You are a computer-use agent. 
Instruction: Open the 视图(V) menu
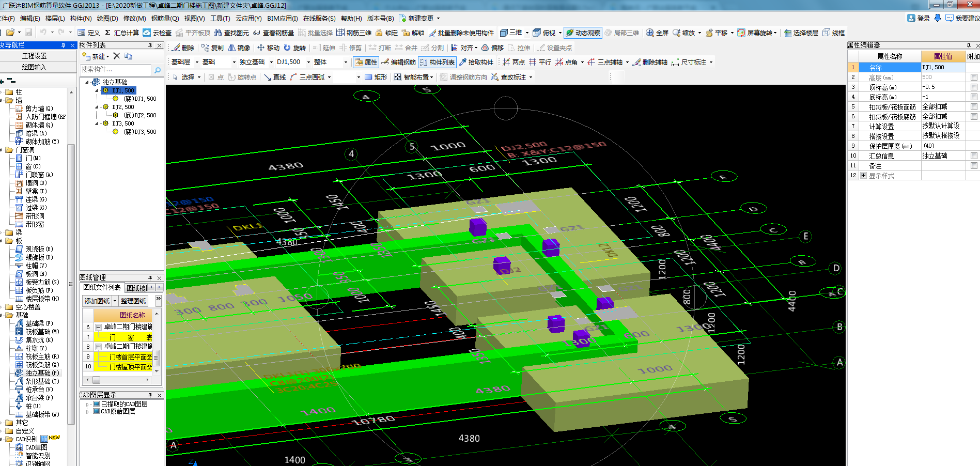pyautogui.click(x=194, y=18)
